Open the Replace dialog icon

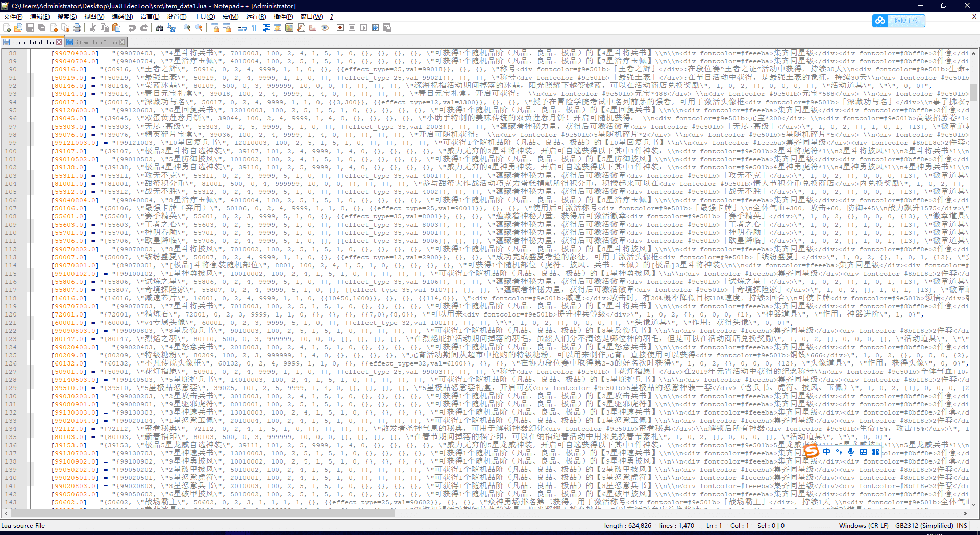171,28
